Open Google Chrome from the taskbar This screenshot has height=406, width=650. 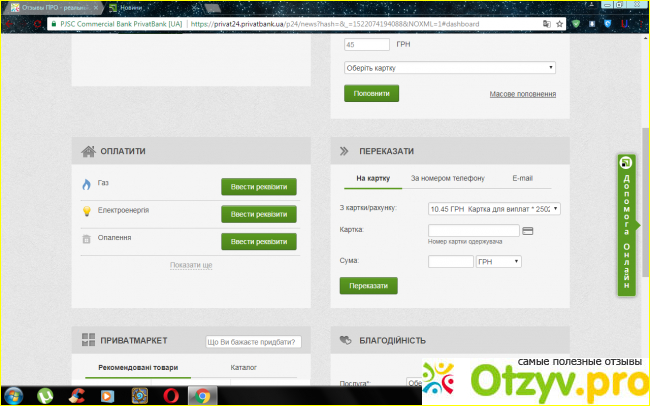(201, 395)
